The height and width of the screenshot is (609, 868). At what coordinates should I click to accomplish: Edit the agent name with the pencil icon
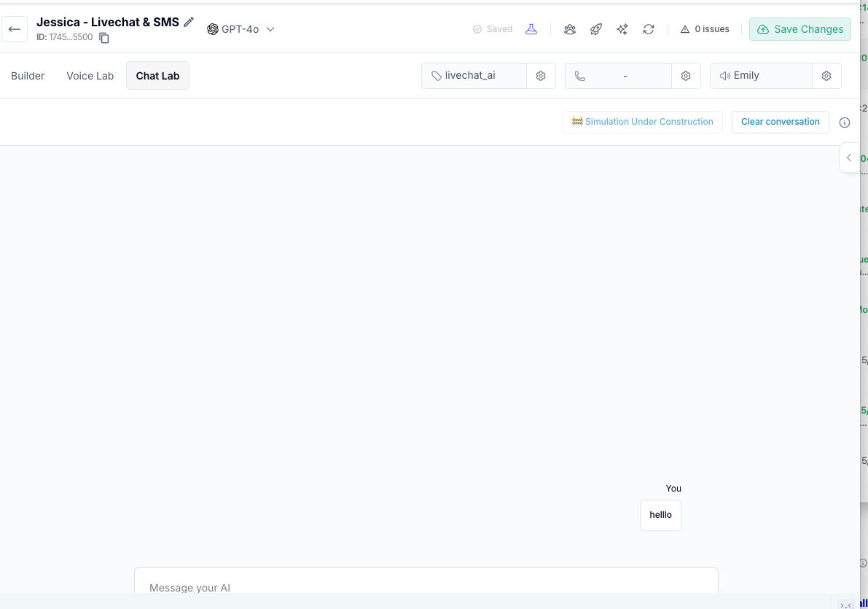pyautogui.click(x=189, y=22)
